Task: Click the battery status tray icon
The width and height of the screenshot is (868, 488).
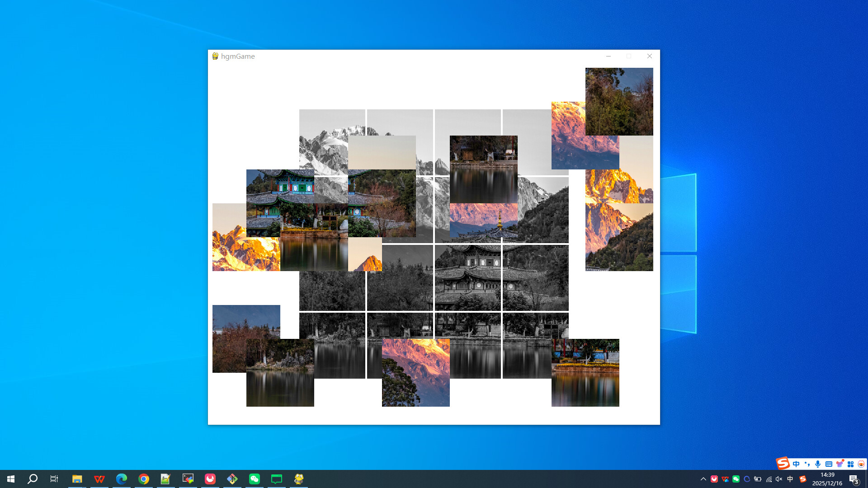Action: [x=758, y=479]
